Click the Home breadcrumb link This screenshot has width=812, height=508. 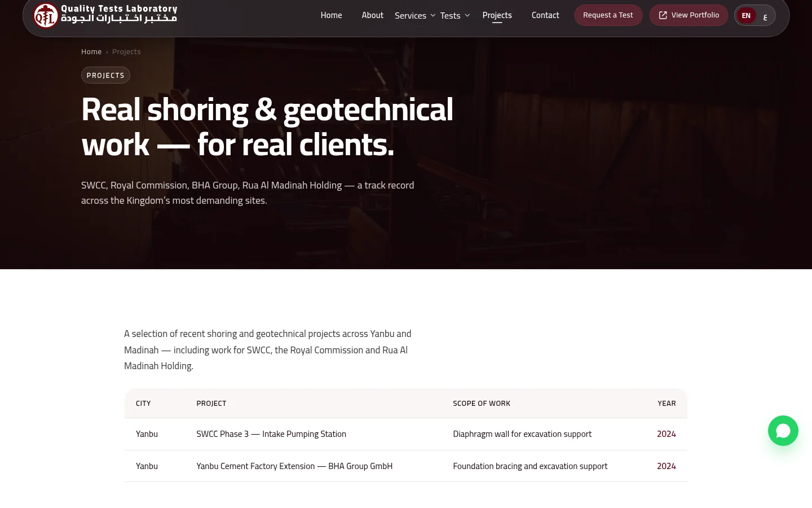point(91,51)
